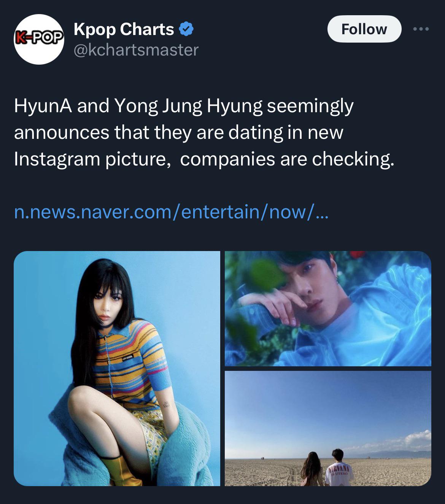Click the tweet text about HyunA
Viewport: 445px width, 504px height.
click(204, 132)
